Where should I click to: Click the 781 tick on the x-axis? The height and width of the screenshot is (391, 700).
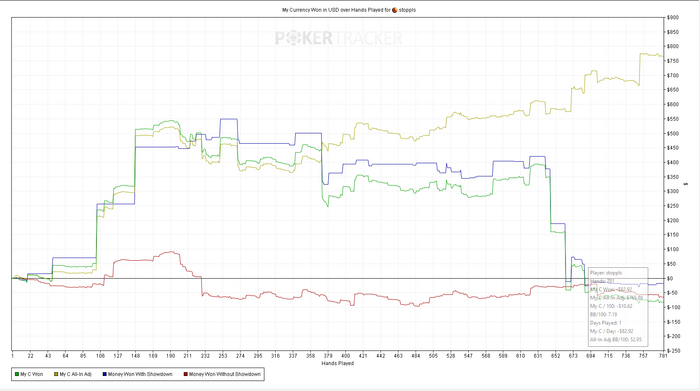point(663,356)
